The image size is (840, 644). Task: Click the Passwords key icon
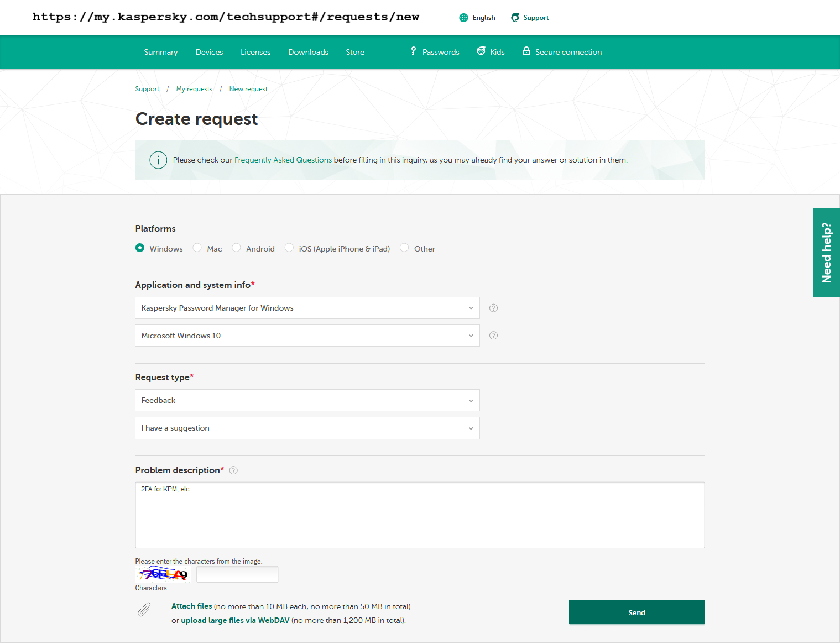click(413, 51)
